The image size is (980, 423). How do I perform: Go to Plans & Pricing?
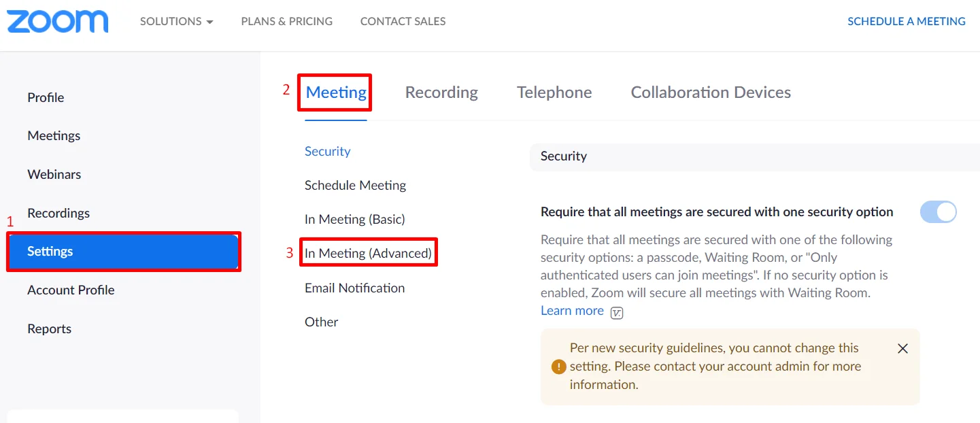tap(287, 21)
